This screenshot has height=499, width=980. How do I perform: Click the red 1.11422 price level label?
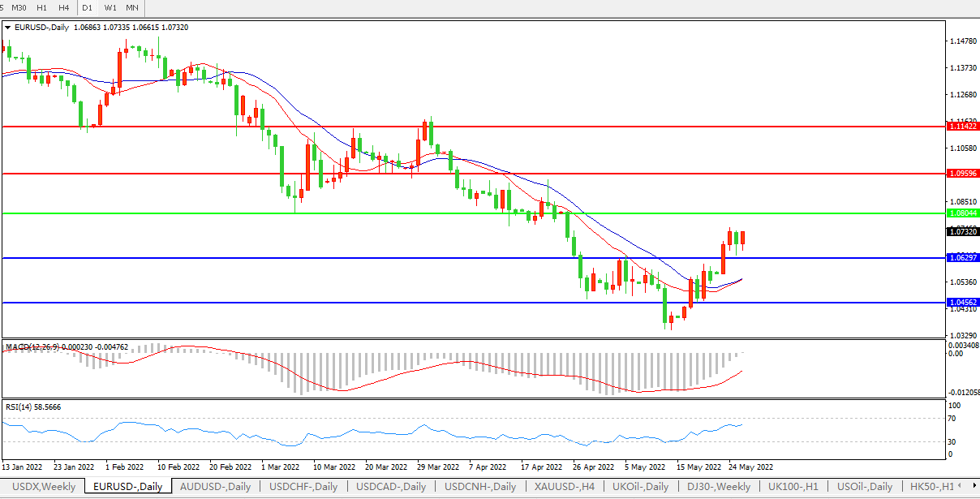point(963,127)
